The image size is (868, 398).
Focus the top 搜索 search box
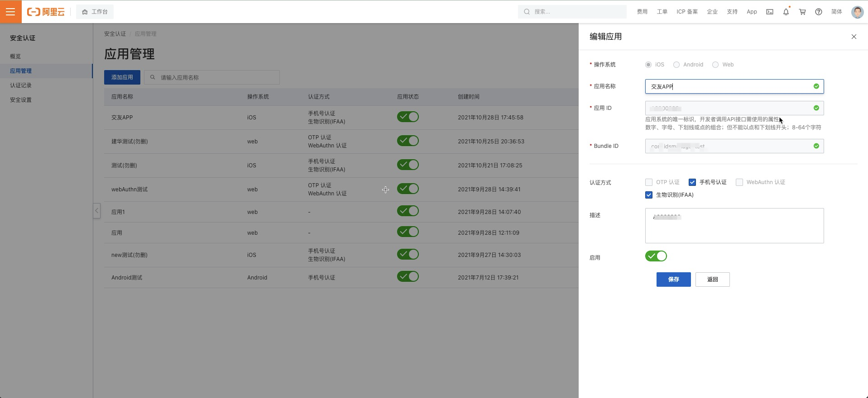tap(572, 12)
